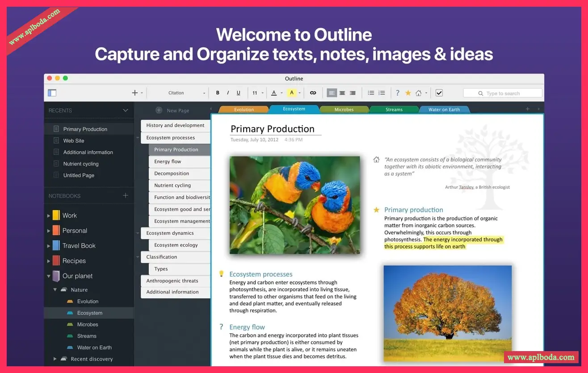Viewport: 588px width, 373px height.
Task: Align text left
Action: tap(332, 93)
